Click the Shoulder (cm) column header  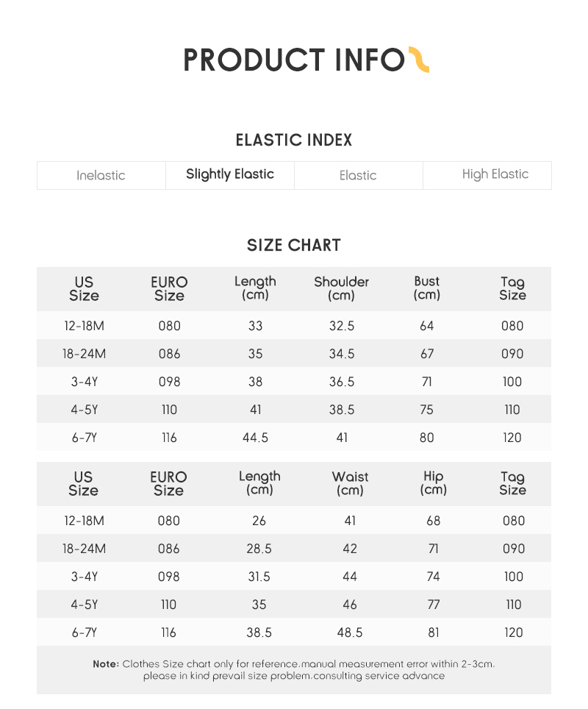[341, 288]
